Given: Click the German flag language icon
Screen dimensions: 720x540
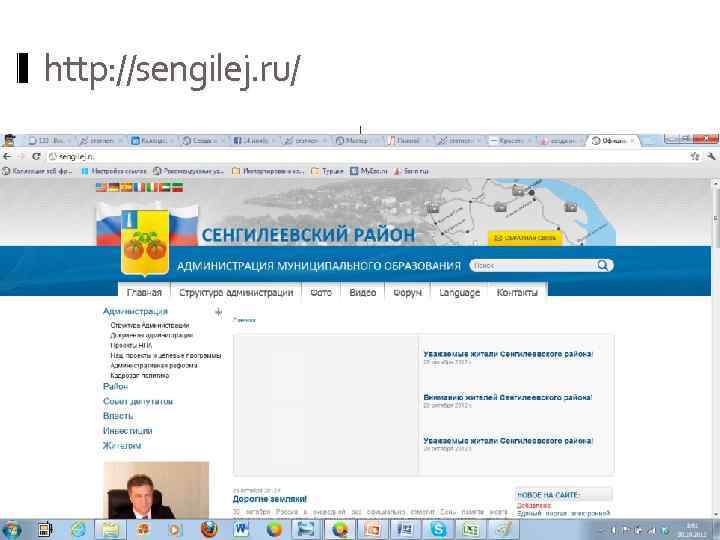Looking at the screenshot, I should pyautogui.click(x=113, y=187).
